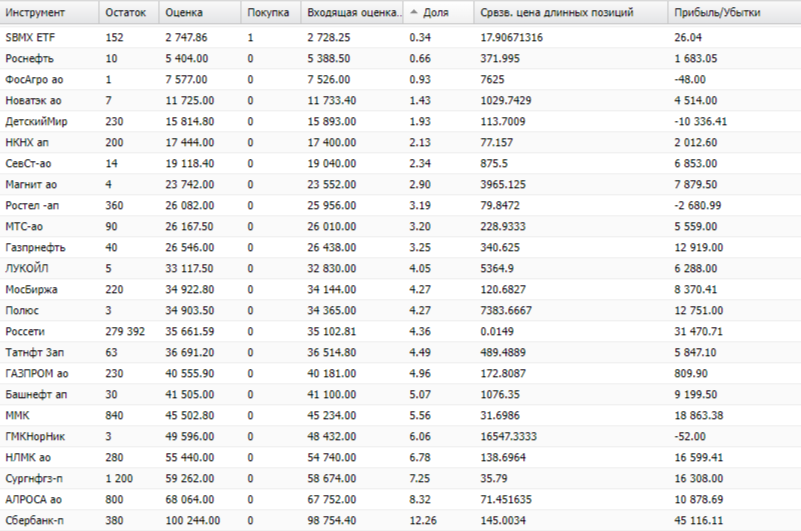Image resolution: width=801 pixels, height=531 pixels.
Task: Select the ЛУКОЙЛ row
Action: click(400, 268)
